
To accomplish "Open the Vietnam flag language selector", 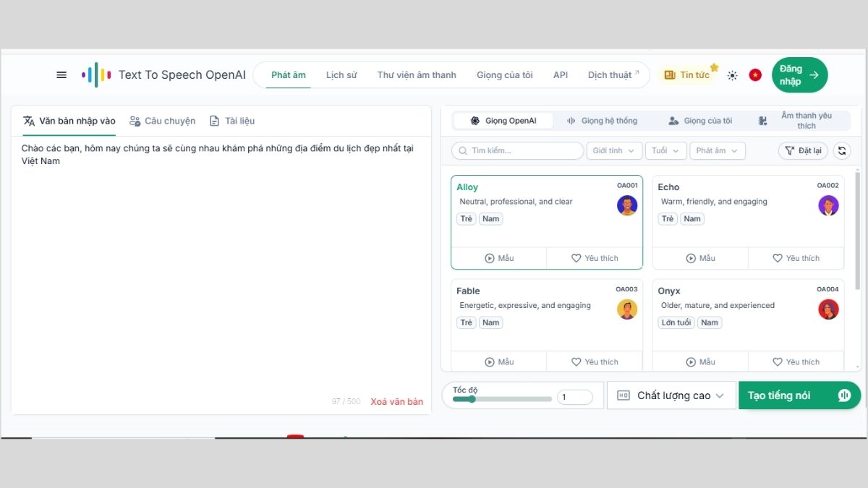I will pos(755,75).
